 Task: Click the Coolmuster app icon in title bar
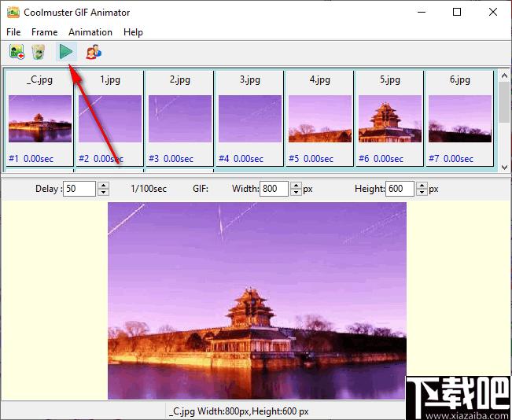click(x=13, y=13)
